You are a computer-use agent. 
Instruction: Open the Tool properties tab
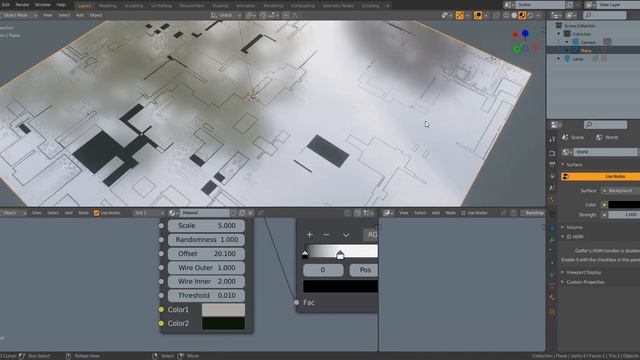(552, 139)
